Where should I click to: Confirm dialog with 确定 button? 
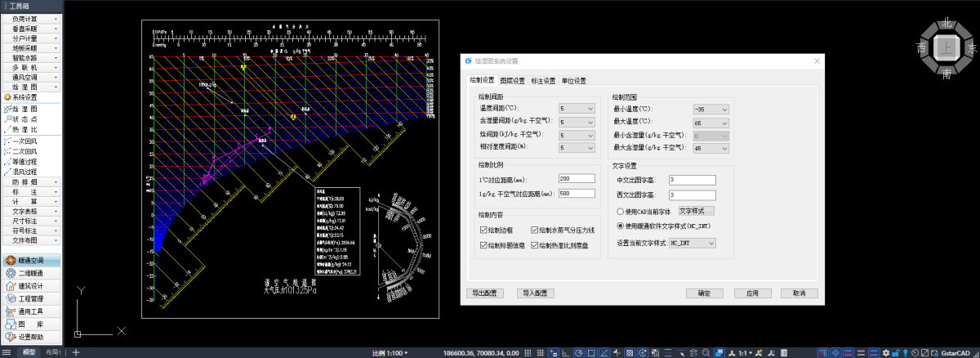(x=704, y=293)
